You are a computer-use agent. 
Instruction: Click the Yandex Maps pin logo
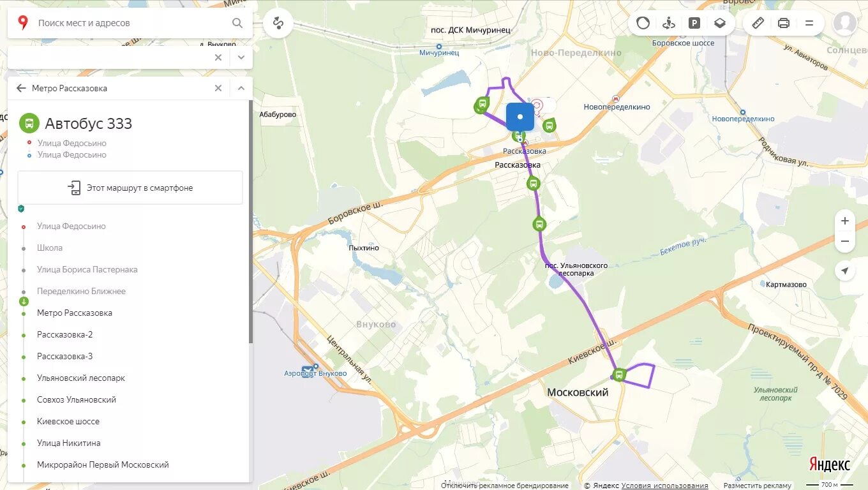(x=23, y=23)
